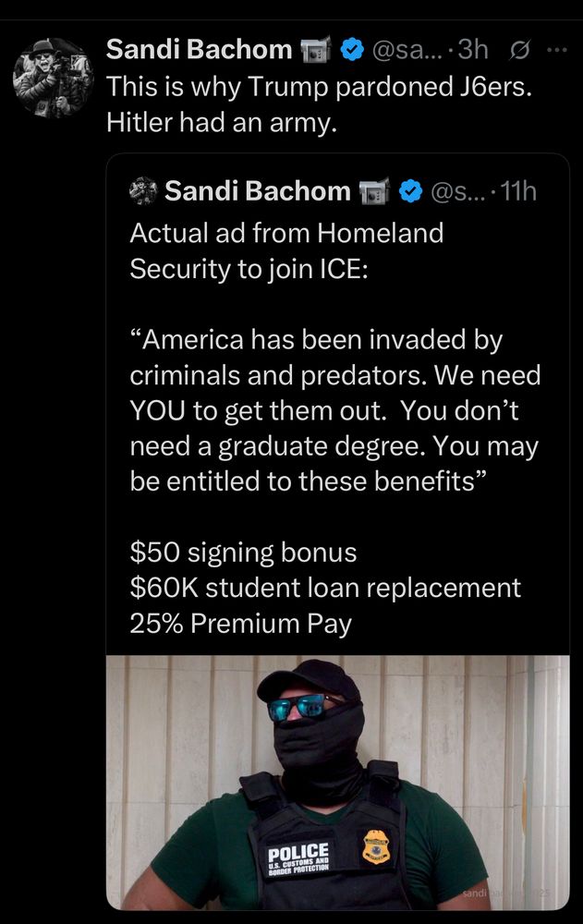Tap the Grok slash-circle icon

(x=518, y=51)
